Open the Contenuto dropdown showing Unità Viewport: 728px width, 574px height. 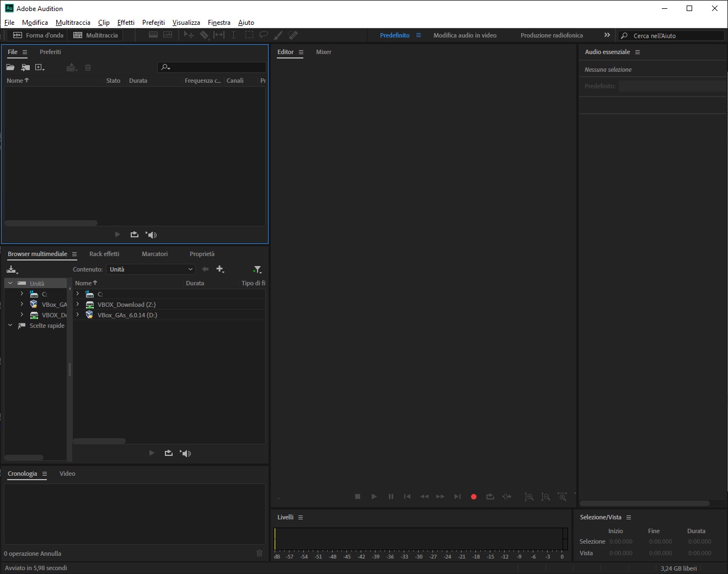(x=151, y=269)
